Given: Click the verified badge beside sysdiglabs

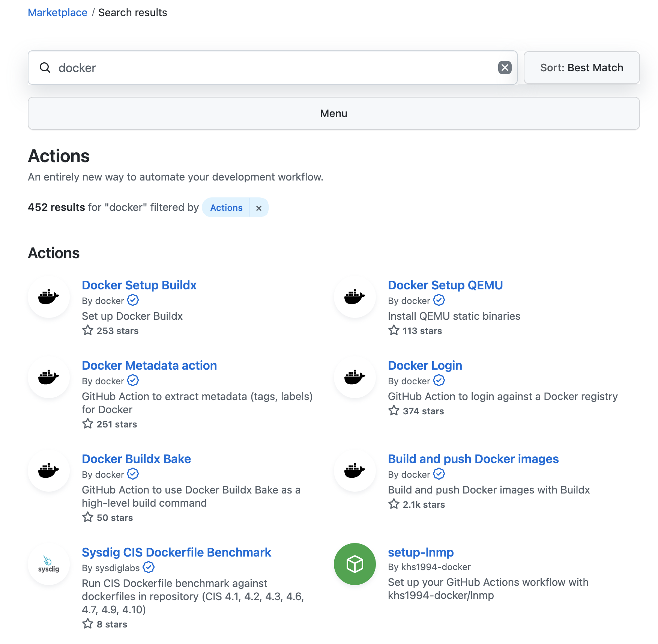Looking at the screenshot, I should tap(149, 567).
